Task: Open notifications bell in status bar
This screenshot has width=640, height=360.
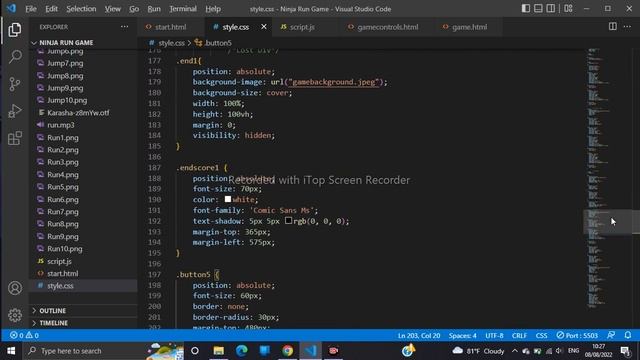Action: coord(628,335)
